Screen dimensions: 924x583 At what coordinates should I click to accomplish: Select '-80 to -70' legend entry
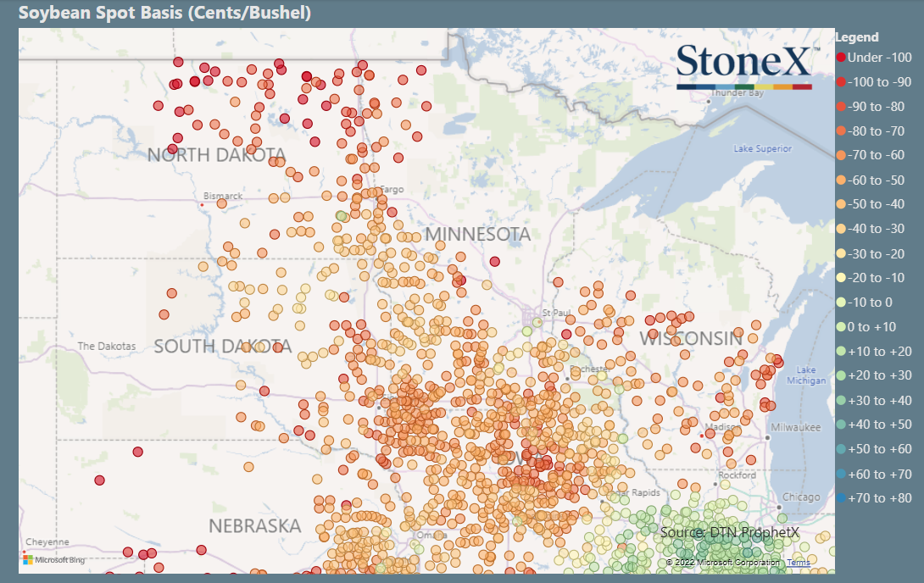coord(871,131)
